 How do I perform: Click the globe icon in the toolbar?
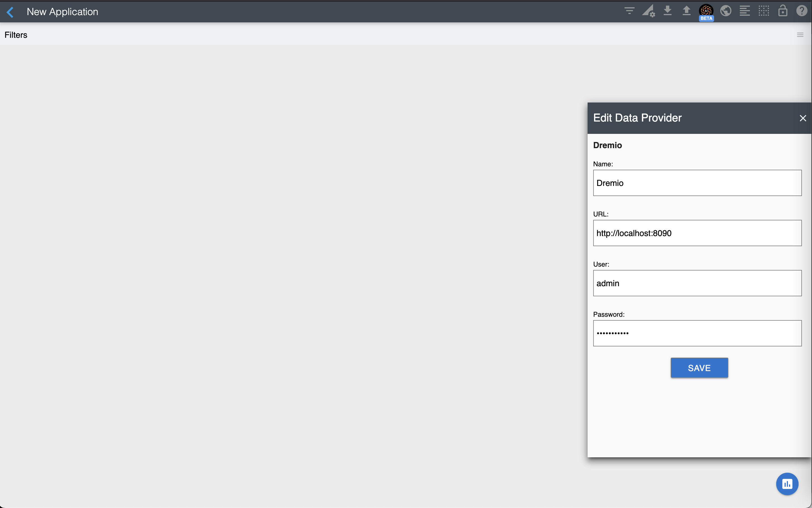pos(726,11)
